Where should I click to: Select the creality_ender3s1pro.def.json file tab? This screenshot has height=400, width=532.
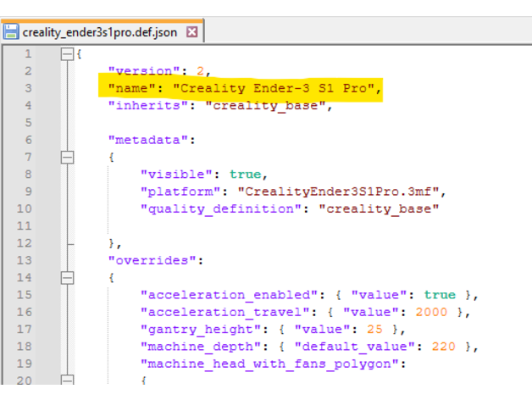click(102, 32)
